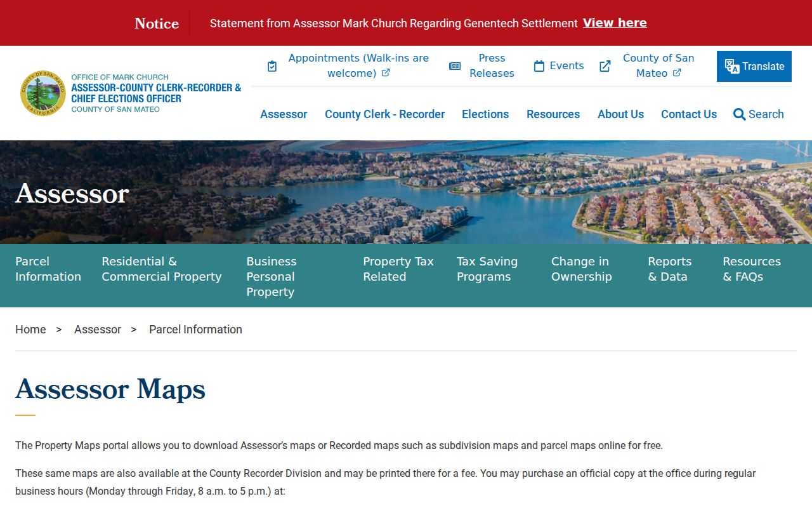Open the Assessor main menu

point(284,114)
